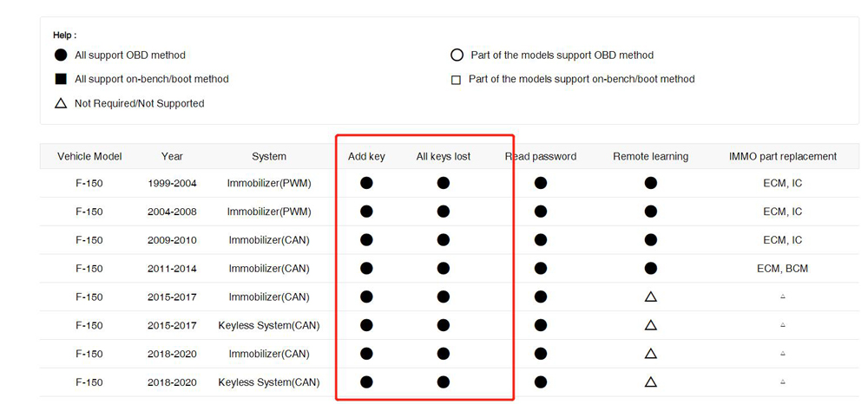Click Read password dot for 2018-2020 Keyless System
The height and width of the screenshot is (404, 868).
coord(541,382)
